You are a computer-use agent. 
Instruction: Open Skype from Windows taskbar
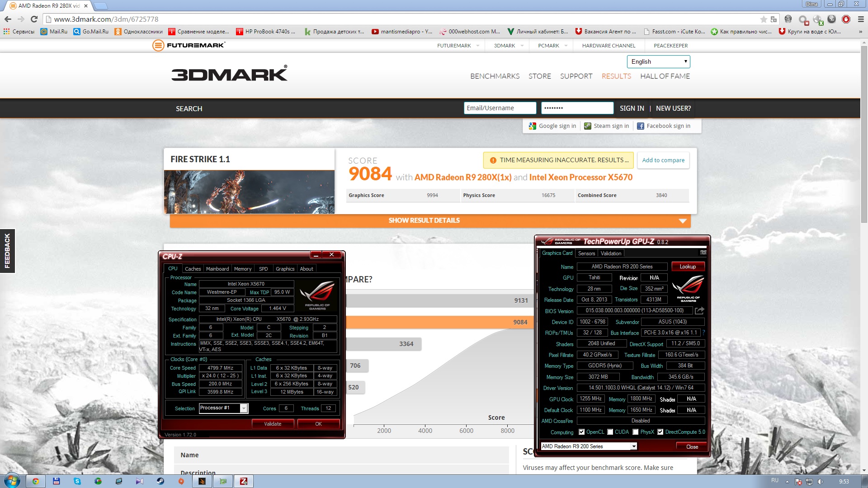[77, 481]
